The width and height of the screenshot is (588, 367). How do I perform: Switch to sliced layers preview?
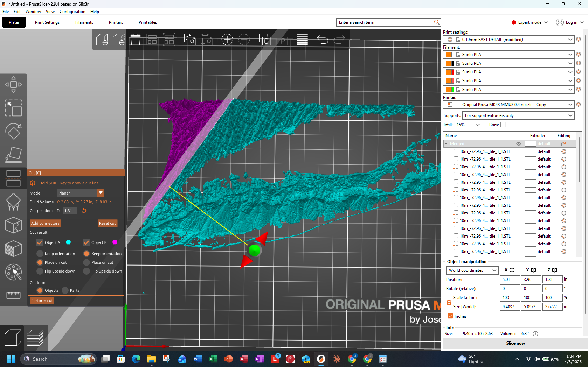[x=35, y=338]
